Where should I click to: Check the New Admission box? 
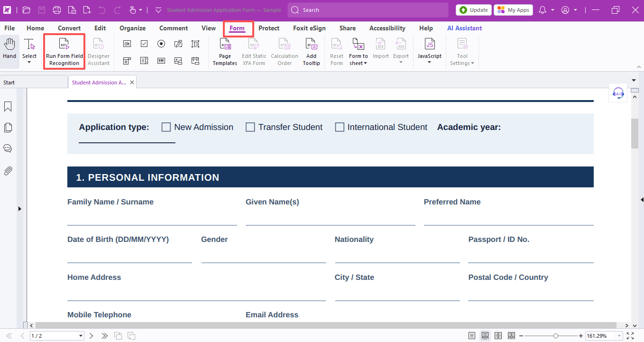pyautogui.click(x=166, y=127)
